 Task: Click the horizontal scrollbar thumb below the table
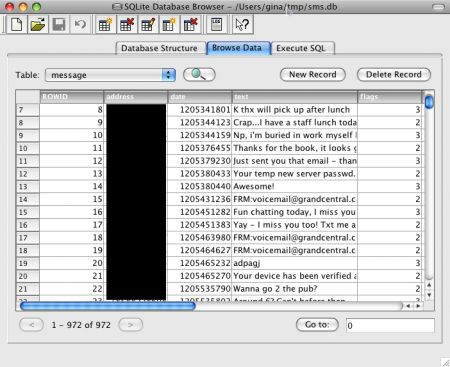coord(108,306)
